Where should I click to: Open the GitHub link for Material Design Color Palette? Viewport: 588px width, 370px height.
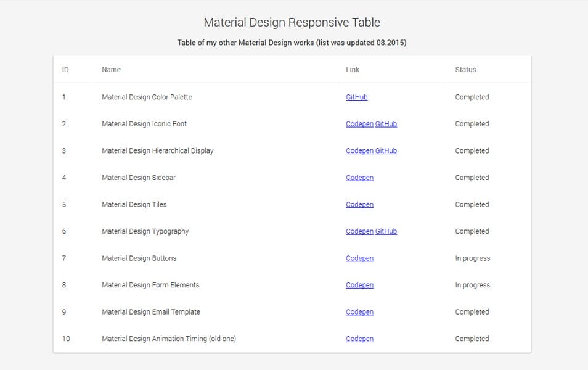[356, 97]
